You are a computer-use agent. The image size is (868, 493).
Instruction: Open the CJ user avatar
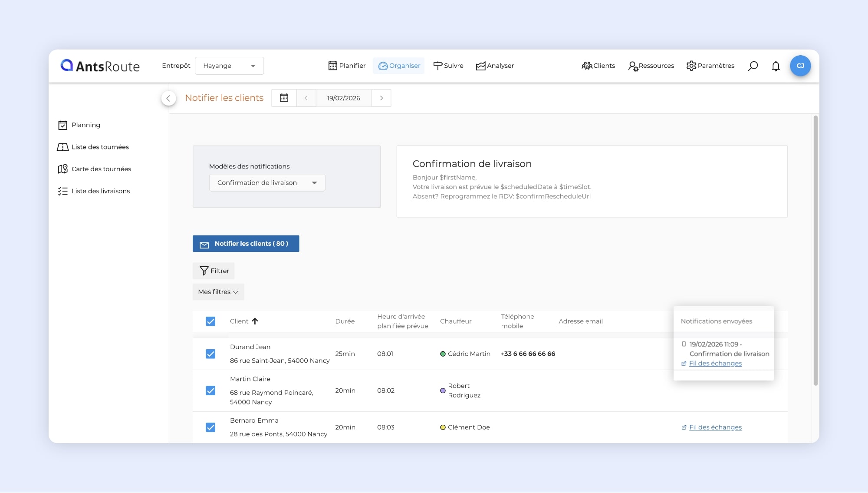800,66
